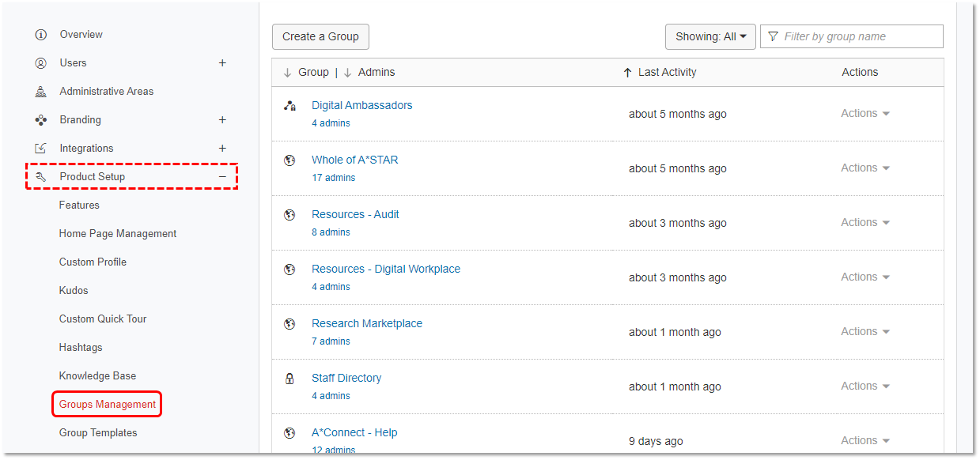The image size is (980, 460).
Task: Click the Overview info icon
Action: (x=41, y=35)
